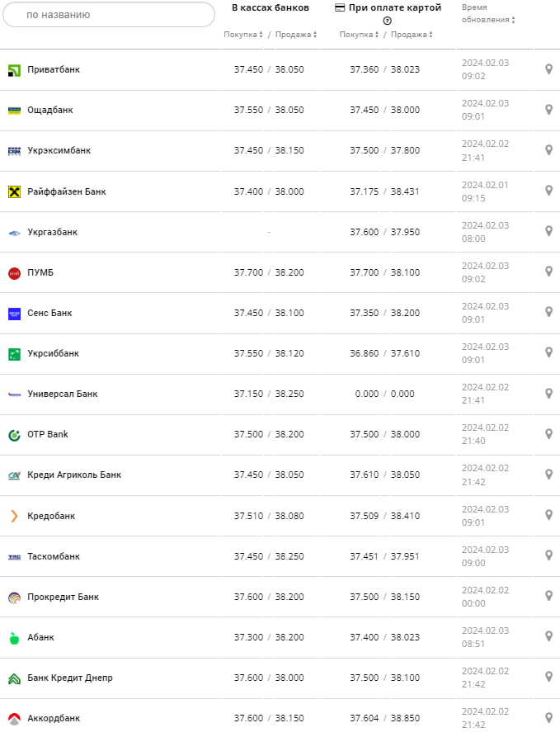Sort by Продажа in the В кассах банков column
The image size is (560, 737).
295,35
